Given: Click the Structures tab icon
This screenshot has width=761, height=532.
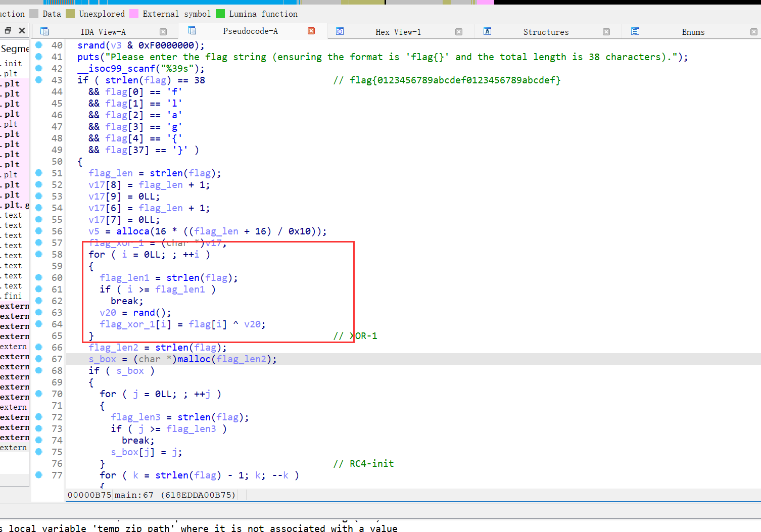Looking at the screenshot, I should click(x=487, y=32).
